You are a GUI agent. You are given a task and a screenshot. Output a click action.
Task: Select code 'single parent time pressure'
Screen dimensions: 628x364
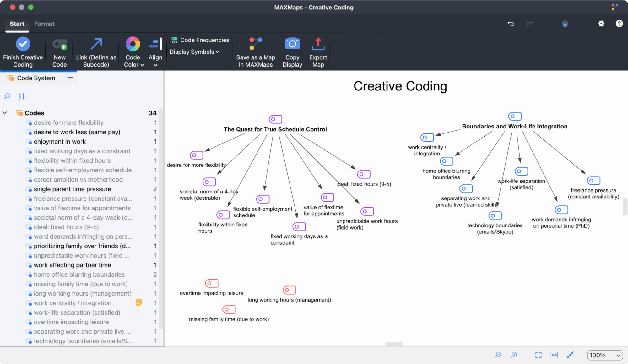pos(72,189)
